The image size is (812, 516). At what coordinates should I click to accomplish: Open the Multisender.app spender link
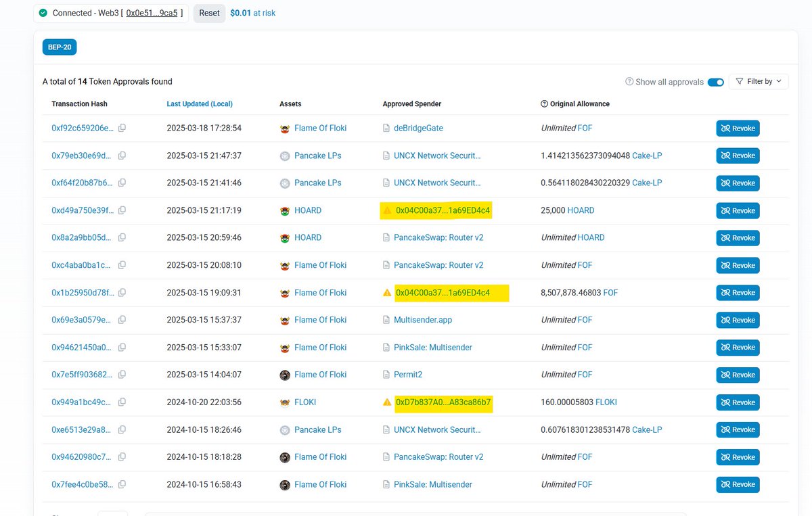(423, 320)
